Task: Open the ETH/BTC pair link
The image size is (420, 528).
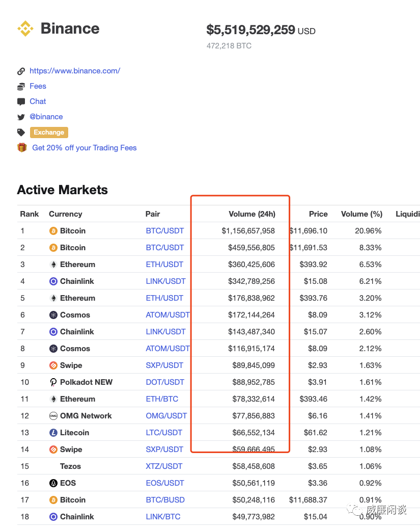Action: coord(162,399)
